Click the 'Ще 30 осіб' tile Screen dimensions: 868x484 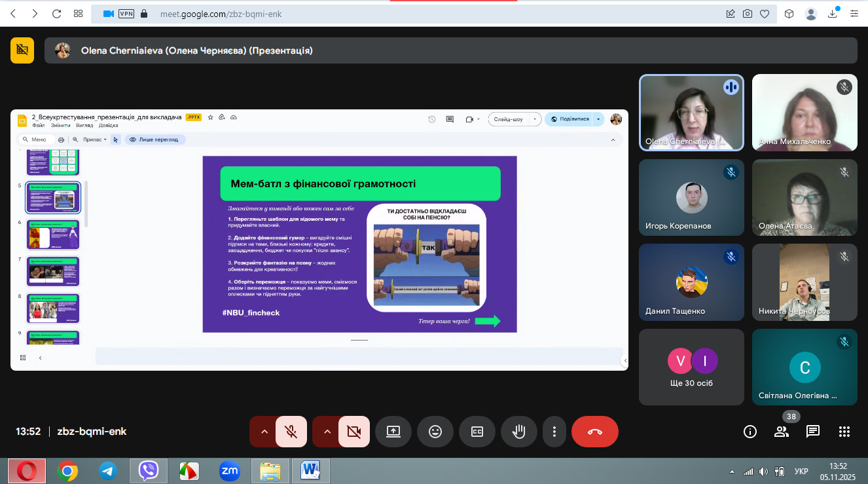point(691,367)
